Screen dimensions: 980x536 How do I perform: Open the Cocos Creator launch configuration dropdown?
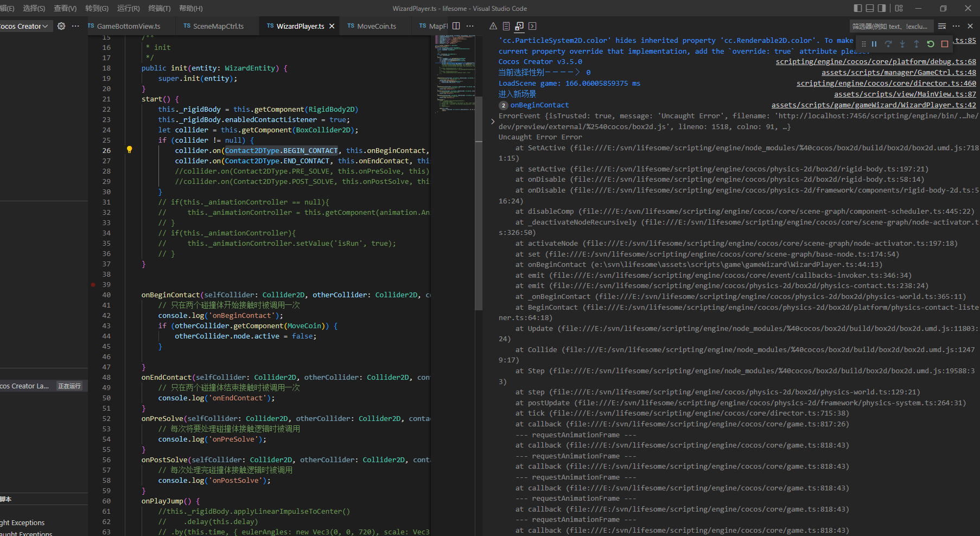(x=25, y=26)
